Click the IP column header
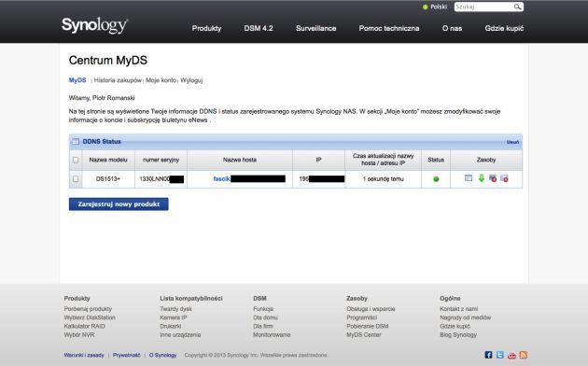Viewport: 588px width, 366px height. click(x=318, y=161)
